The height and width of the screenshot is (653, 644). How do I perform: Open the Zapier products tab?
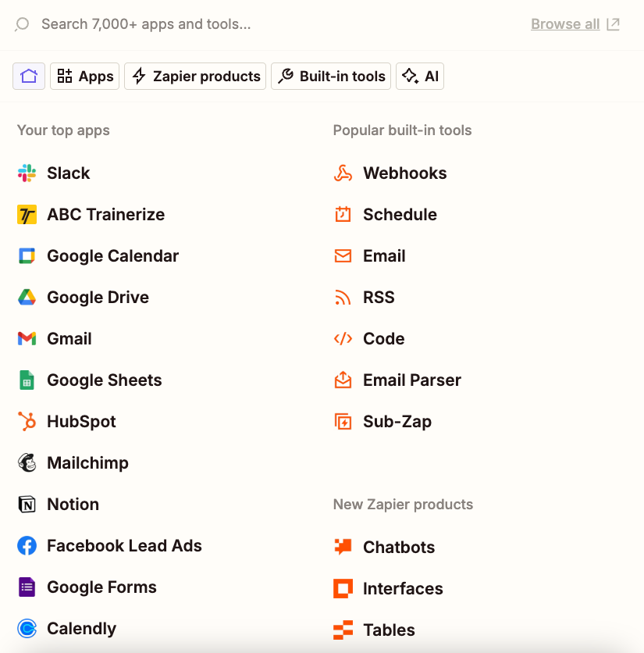coord(195,77)
